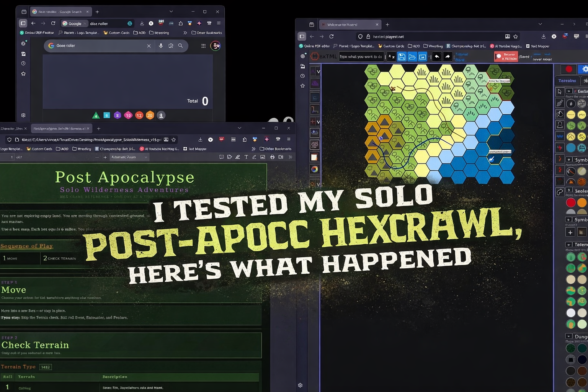The image size is (588, 392).
Task: Bookmark the PDF page with star icon
Action: point(174,140)
